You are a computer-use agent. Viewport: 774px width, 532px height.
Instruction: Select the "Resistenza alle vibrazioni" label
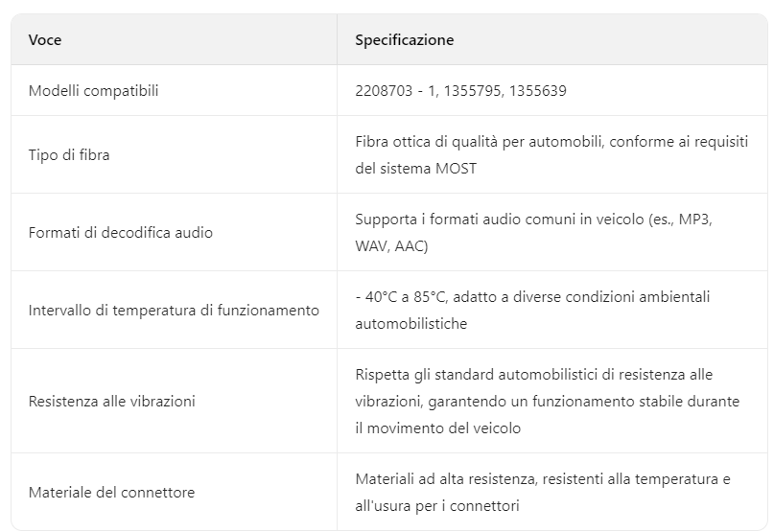pos(111,402)
